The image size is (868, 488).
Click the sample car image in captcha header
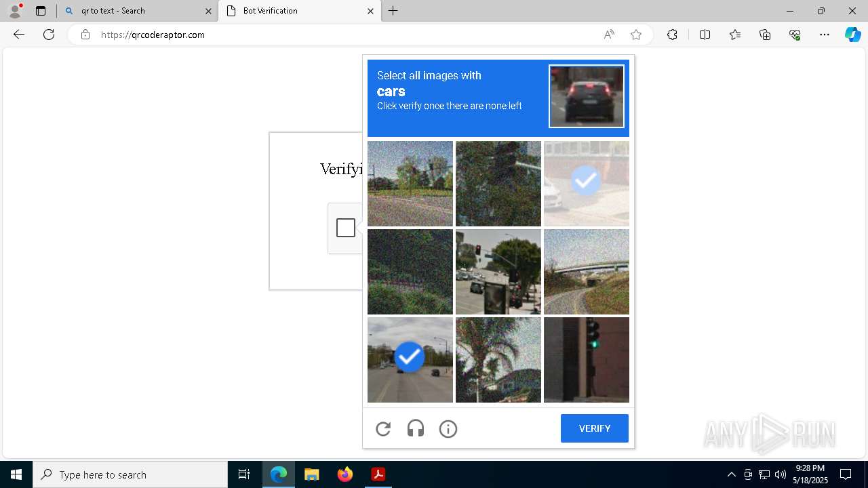[x=587, y=96]
